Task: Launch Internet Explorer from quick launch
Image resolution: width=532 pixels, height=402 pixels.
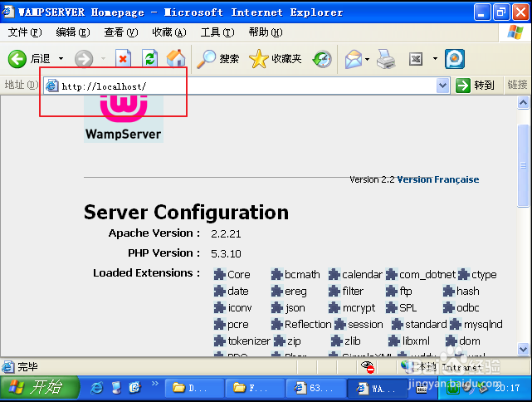Action: coord(97,388)
